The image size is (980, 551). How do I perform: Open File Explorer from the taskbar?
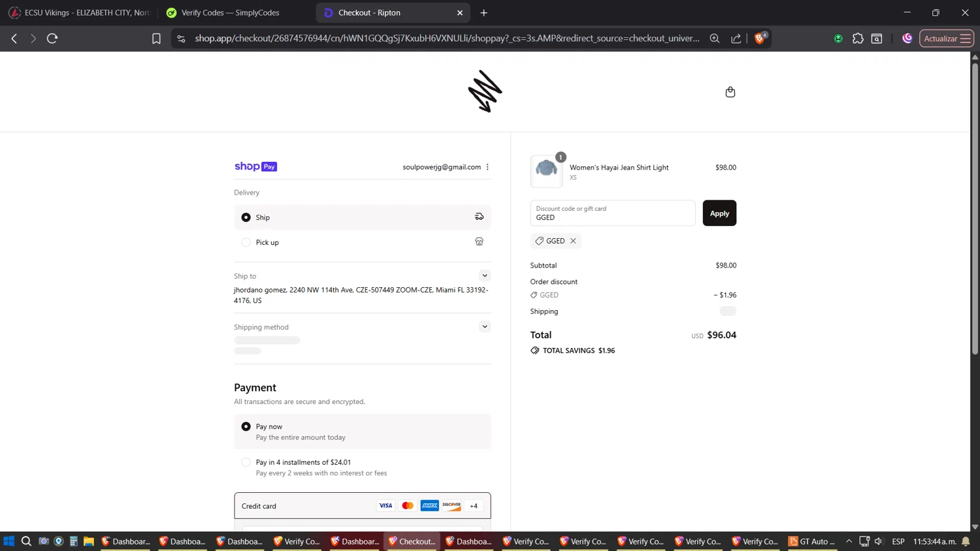[x=89, y=541]
